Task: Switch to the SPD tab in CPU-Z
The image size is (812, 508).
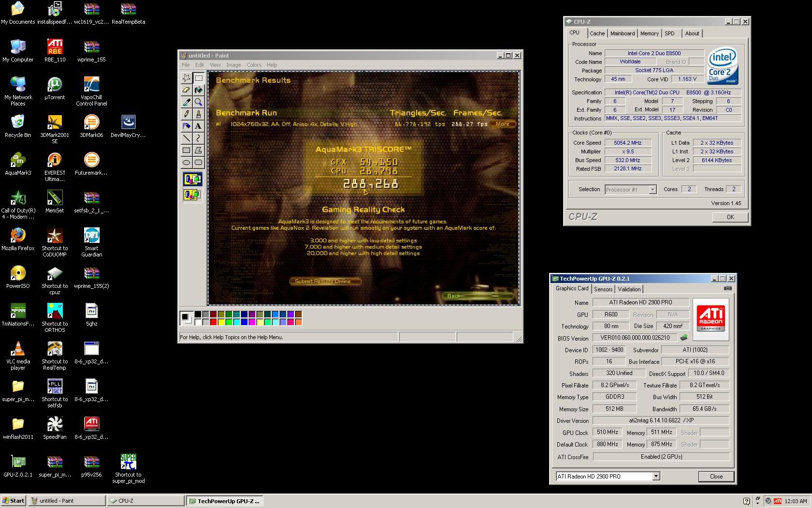Action: (669, 33)
